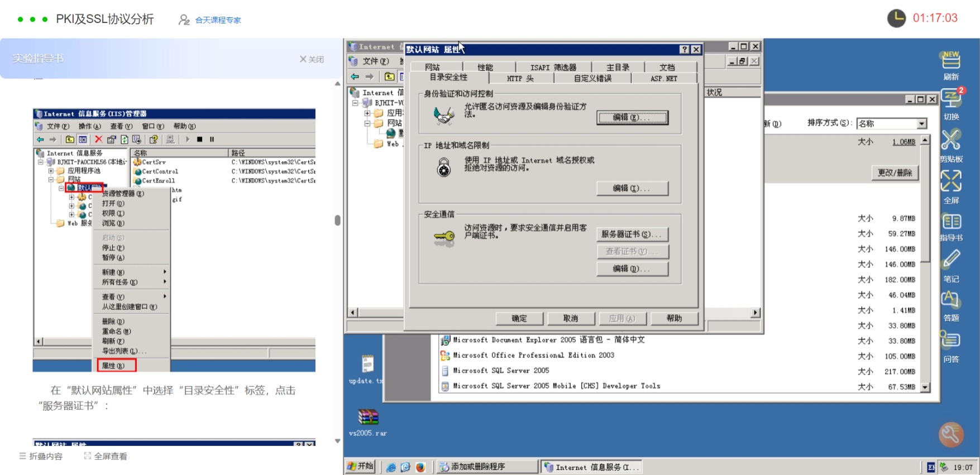The height and width of the screenshot is (475, 980).
Task: Open the 主目录 tab
Action: (x=618, y=67)
